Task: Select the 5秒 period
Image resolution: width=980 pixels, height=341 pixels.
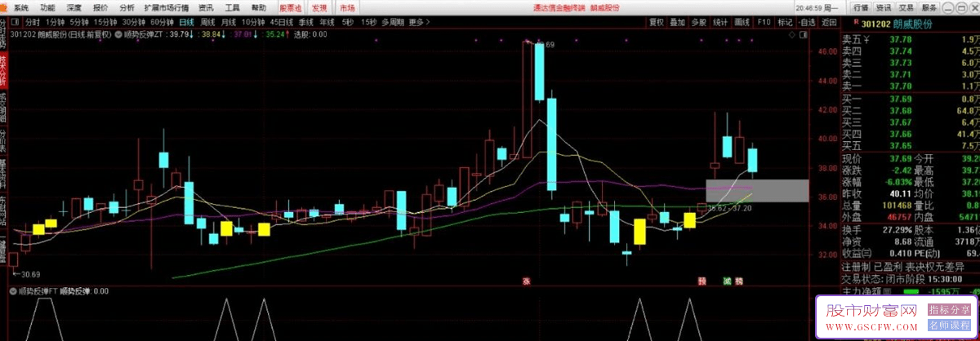Action: (x=348, y=22)
